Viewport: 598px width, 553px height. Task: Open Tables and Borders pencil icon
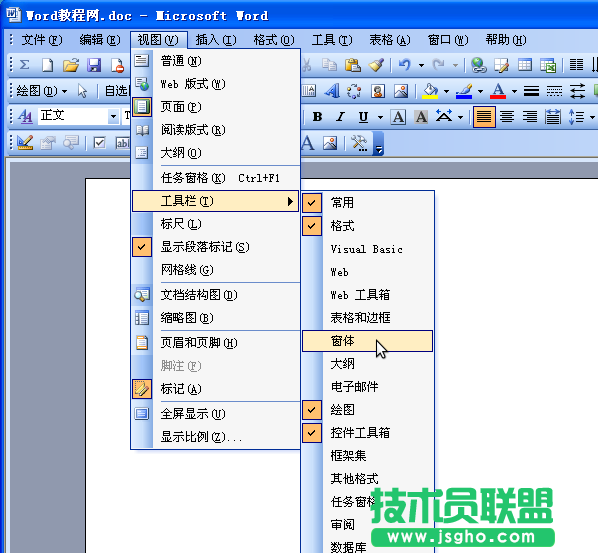pyautogui.click(x=502, y=65)
